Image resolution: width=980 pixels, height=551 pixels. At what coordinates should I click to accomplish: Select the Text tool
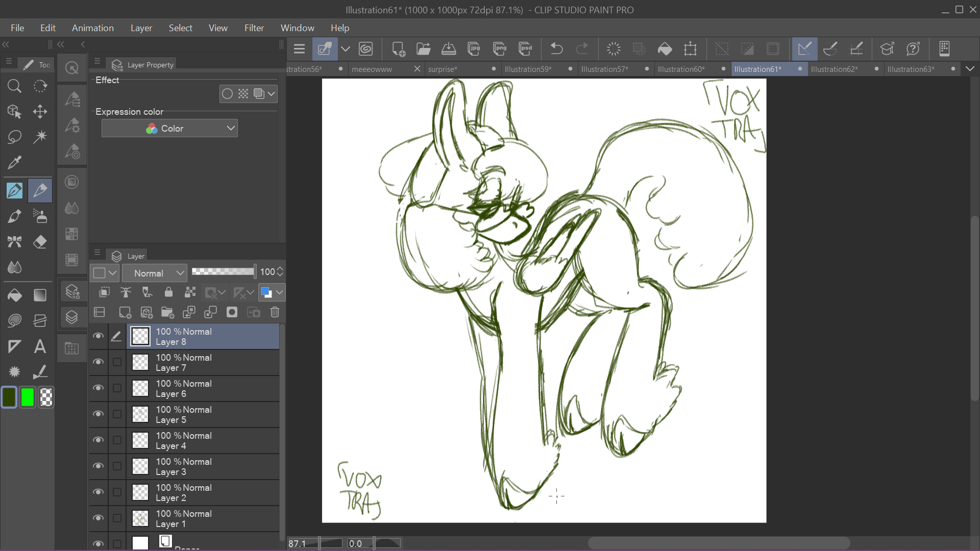click(40, 347)
